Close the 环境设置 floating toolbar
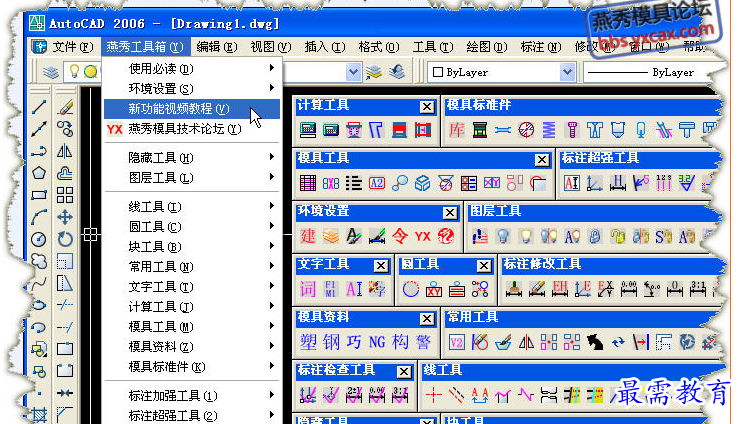 tap(450, 213)
